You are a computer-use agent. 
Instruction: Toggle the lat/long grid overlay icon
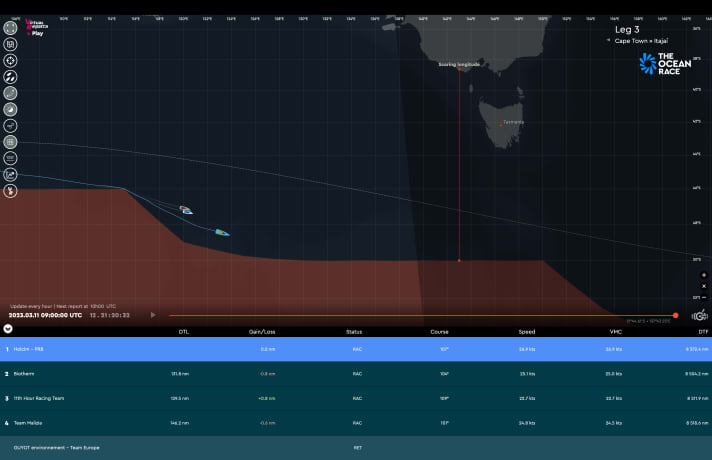(10, 142)
